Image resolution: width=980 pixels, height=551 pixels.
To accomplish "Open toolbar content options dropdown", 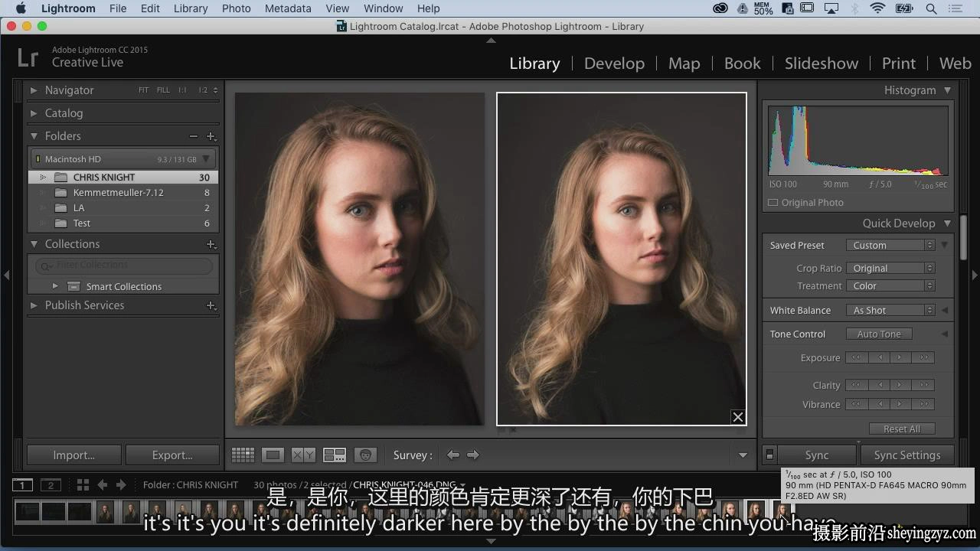I will (743, 455).
